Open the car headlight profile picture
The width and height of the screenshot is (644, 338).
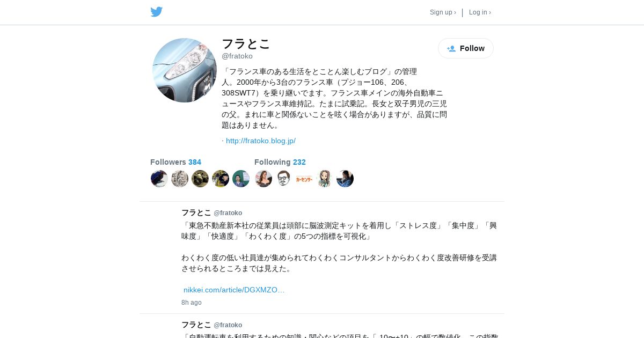click(x=185, y=70)
